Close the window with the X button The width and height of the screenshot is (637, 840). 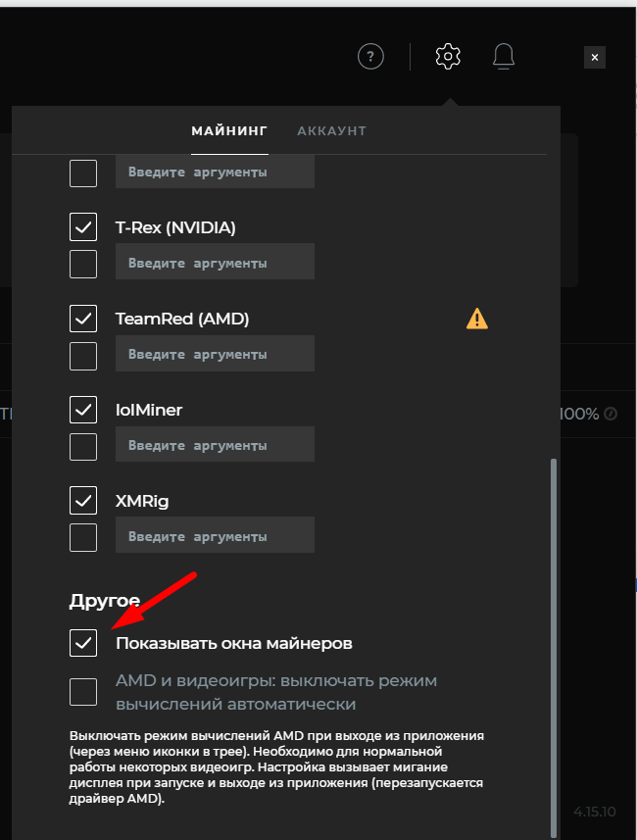coord(595,57)
